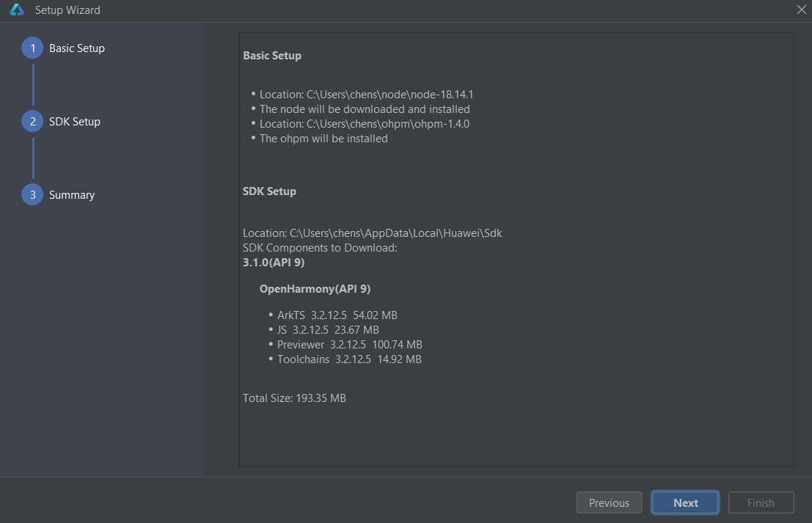
Task: Close the Setup Wizard window
Action: (801, 10)
